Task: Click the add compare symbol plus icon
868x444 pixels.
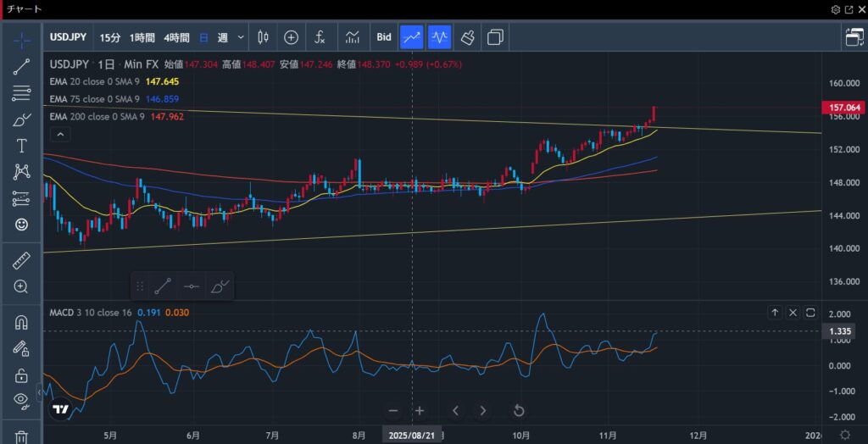Action: 291,37
